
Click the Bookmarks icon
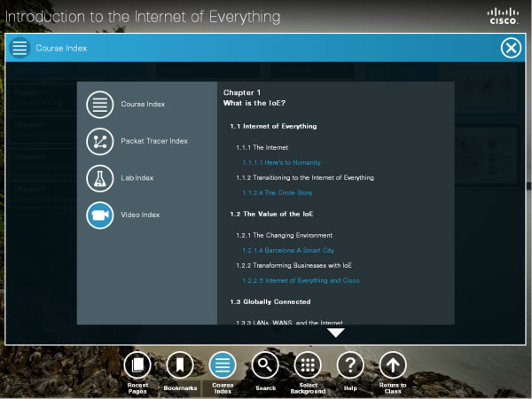pos(180,364)
